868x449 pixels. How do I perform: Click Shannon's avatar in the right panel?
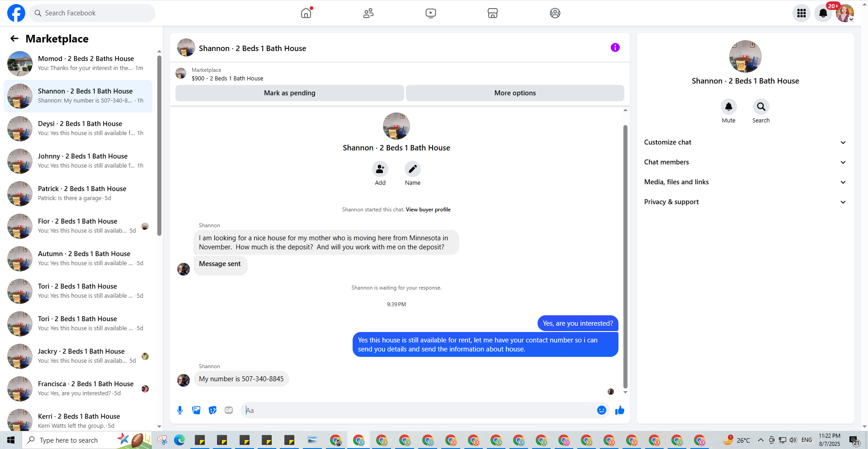point(745,56)
